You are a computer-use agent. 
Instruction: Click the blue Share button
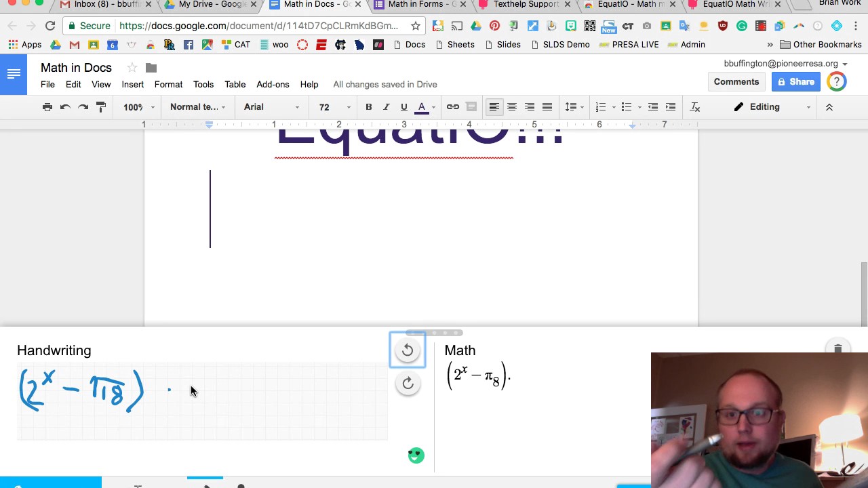796,82
